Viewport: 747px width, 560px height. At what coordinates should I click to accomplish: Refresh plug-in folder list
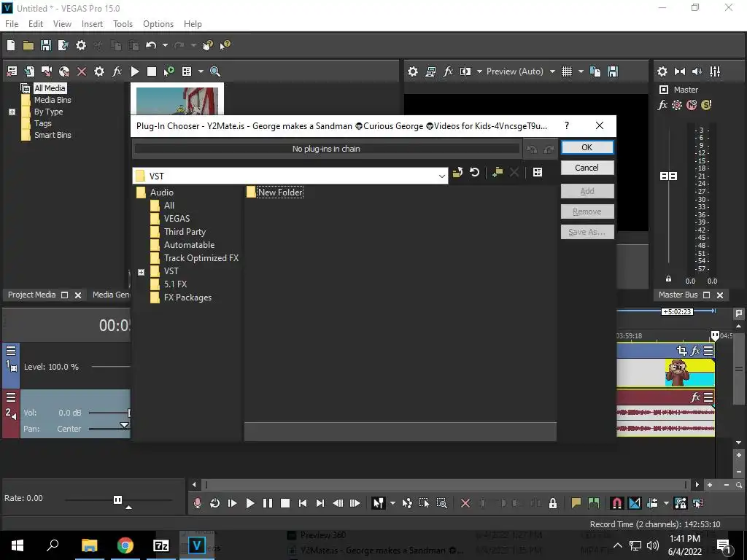pos(474,172)
